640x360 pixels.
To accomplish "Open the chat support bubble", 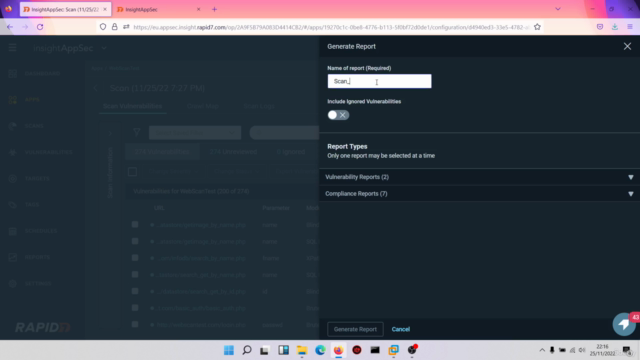I will 624,324.
